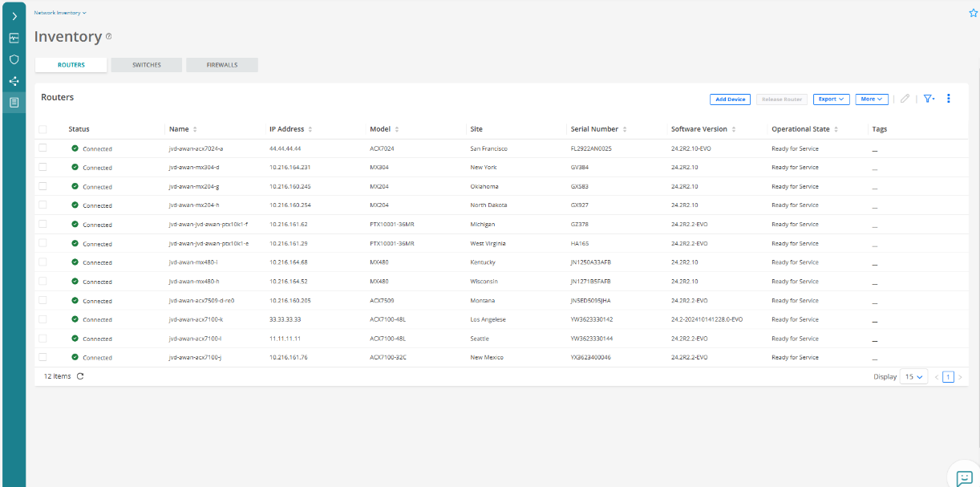Click Ready for Service for jvd-awan-mx204-h
This screenshot has width=980, height=487.
pos(795,205)
